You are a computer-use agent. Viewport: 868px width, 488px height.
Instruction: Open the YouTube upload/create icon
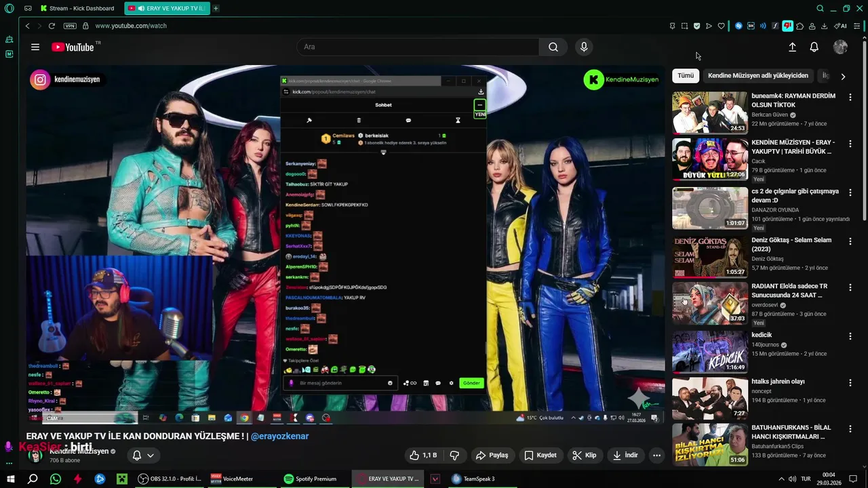point(792,47)
